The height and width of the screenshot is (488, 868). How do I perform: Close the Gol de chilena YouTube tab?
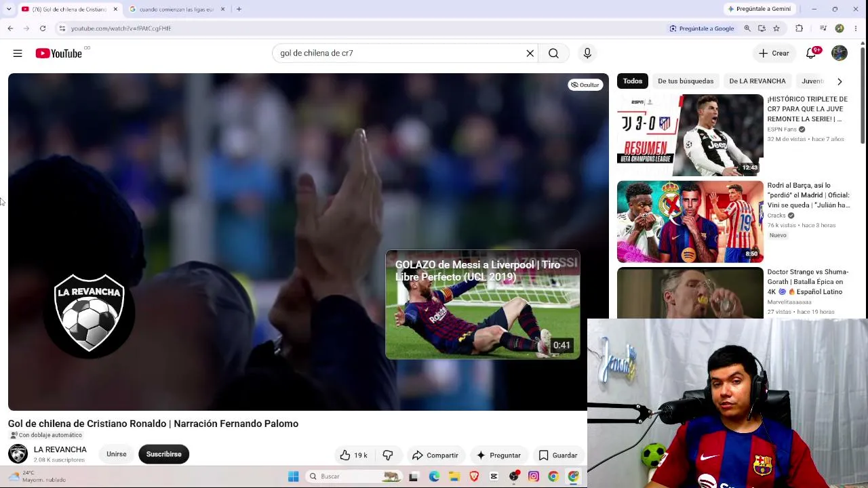click(x=115, y=9)
